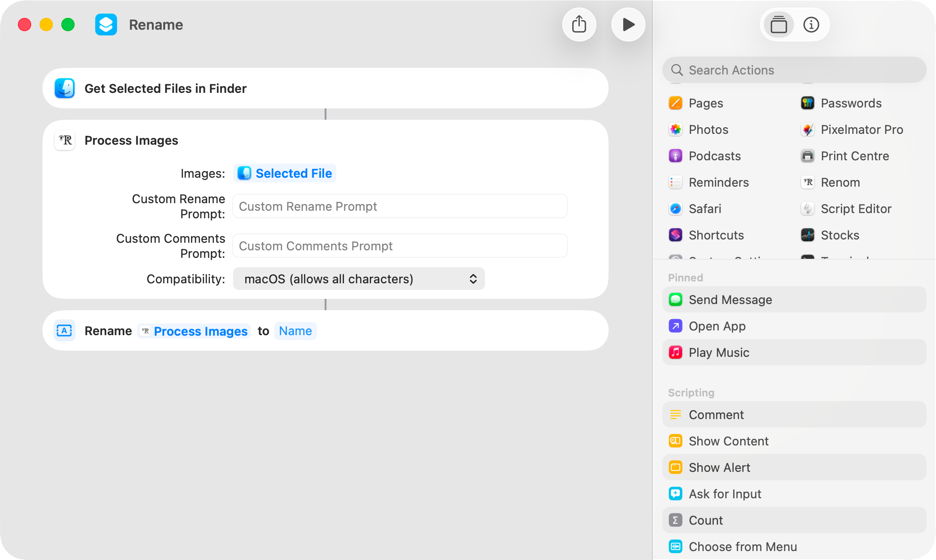This screenshot has width=936, height=560.
Task: Open the Compatibility dropdown
Action: [x=359, y=279]
